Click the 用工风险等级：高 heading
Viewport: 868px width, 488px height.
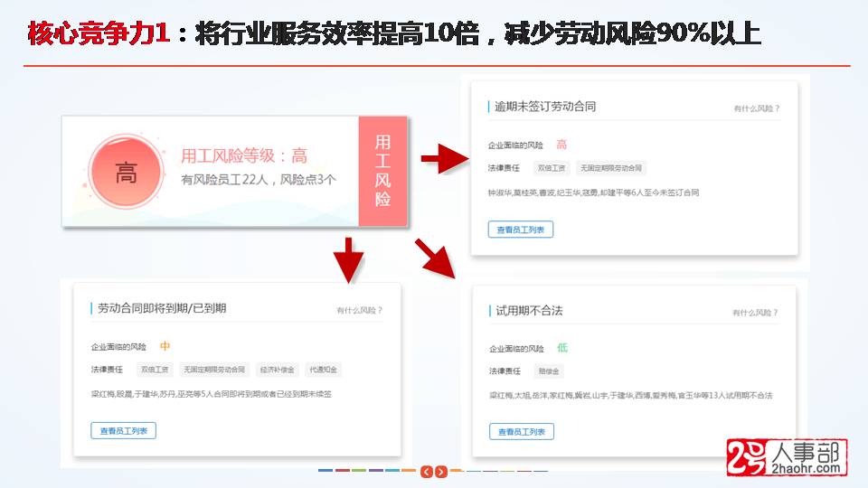244,156
